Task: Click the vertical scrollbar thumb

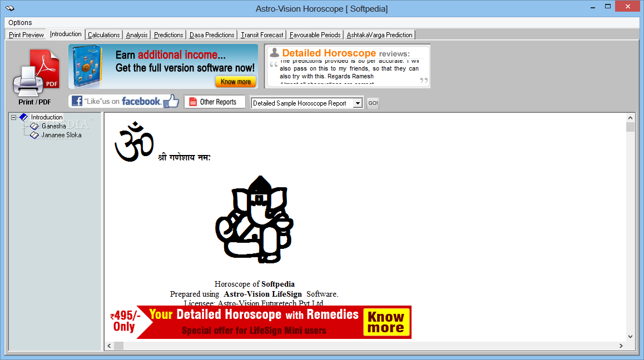Action: pos(631,127)
